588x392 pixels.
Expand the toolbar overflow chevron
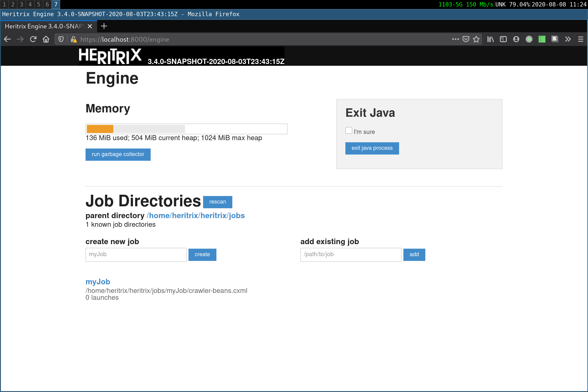pos(568,39)
